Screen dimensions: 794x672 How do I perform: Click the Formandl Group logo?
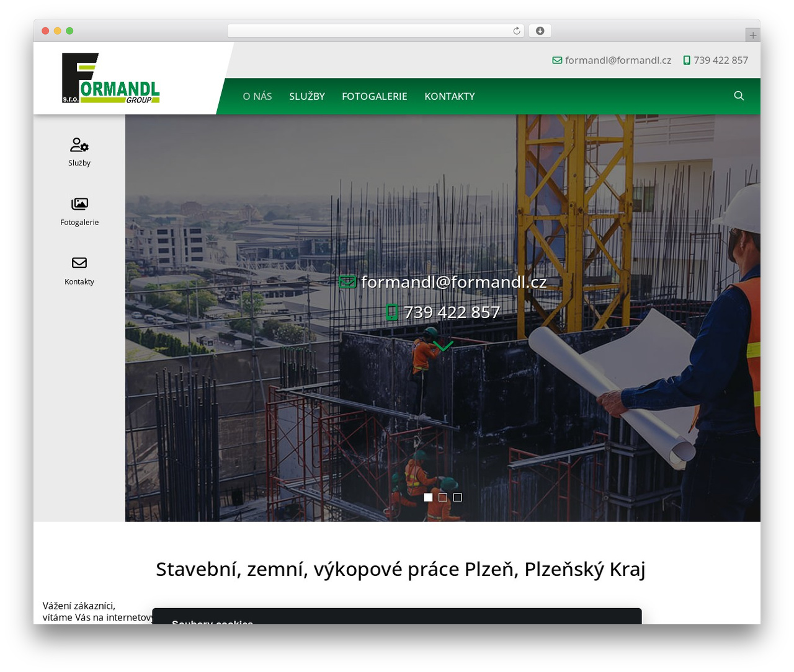pyautogui.click(x=110, y=78)
